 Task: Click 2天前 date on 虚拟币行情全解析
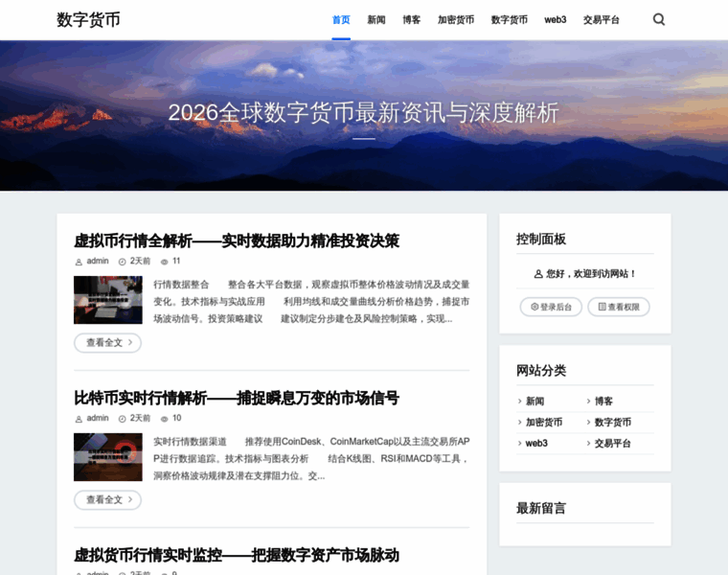[140, 261]
